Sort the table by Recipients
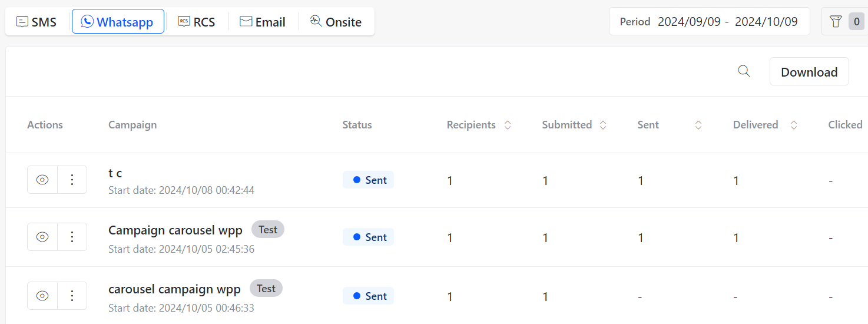Viewport: 868px width, 324px height. tap(508, 125)
